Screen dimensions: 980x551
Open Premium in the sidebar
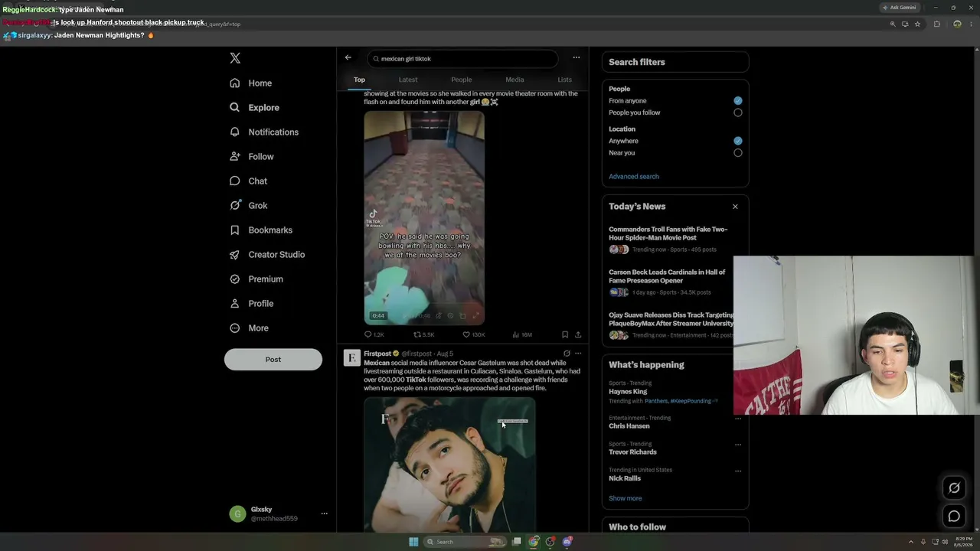coord(256,279)
